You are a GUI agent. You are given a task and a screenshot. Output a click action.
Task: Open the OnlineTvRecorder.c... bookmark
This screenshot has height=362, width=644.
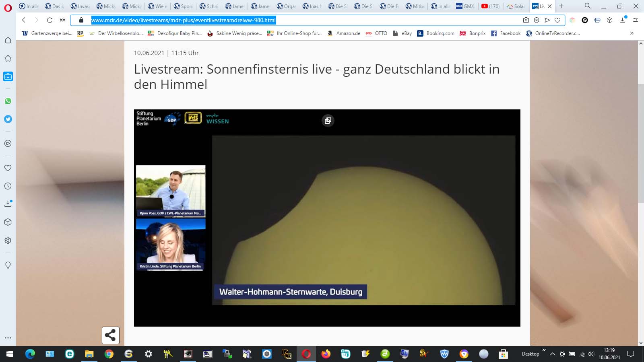click(553, 33)
